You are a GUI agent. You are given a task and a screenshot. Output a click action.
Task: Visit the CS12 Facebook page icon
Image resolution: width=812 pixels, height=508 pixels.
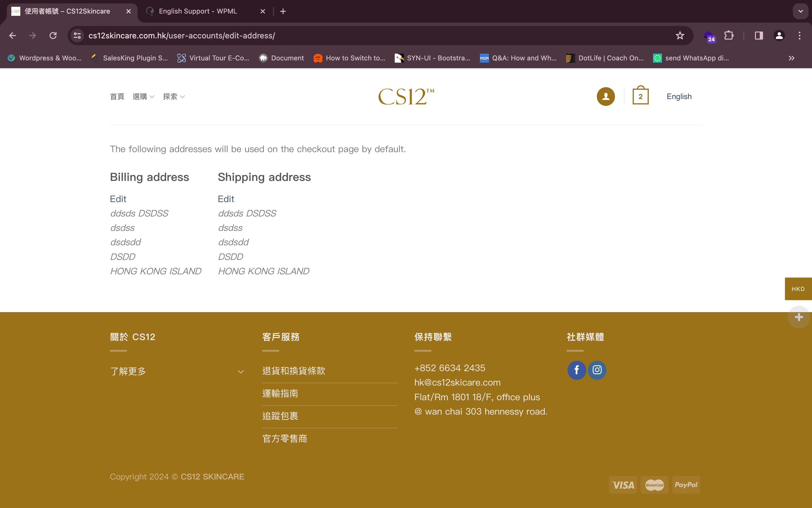pos(577,370)
